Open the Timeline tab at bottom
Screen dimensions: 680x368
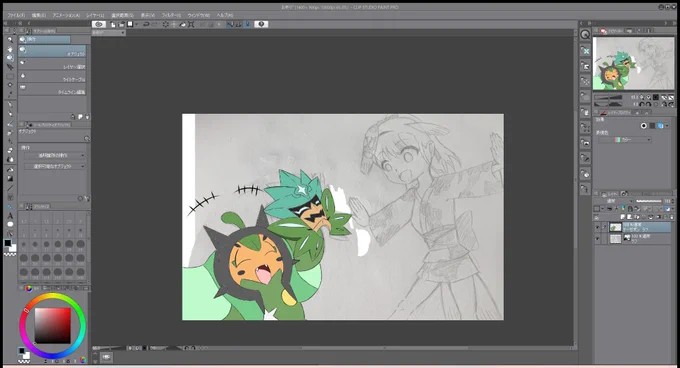coord(107,357)
